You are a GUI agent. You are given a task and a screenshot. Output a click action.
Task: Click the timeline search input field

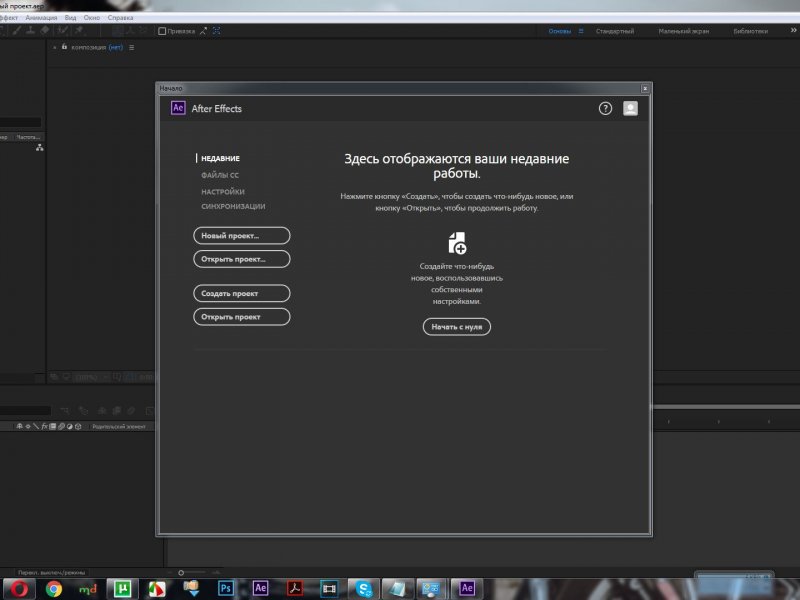[x=26, y=410]
